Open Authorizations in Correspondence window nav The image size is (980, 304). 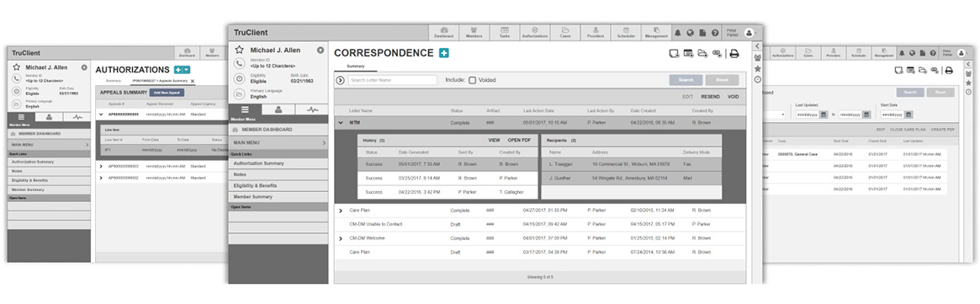coord(535,33)
